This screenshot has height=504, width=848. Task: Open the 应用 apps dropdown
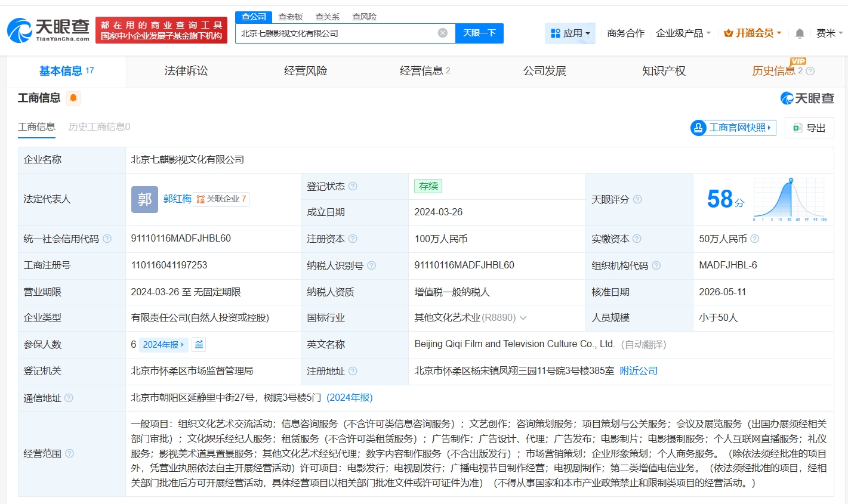(x=570, y=33)
